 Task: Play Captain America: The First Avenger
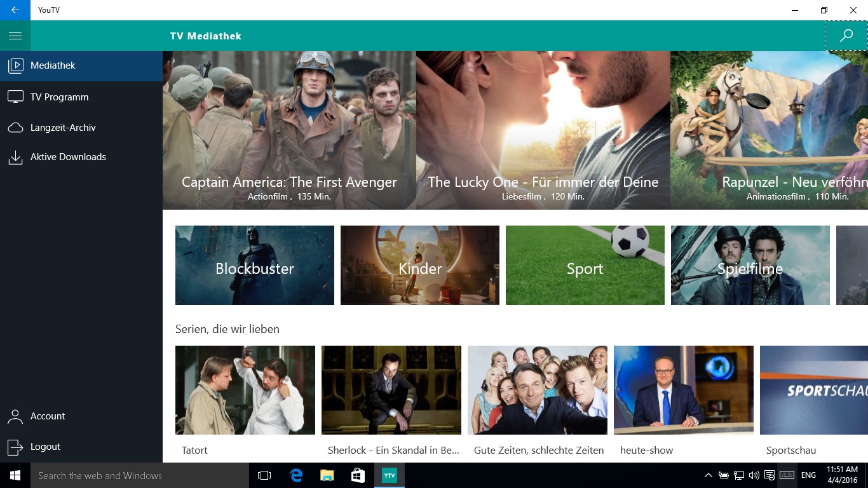pos(289,130)
